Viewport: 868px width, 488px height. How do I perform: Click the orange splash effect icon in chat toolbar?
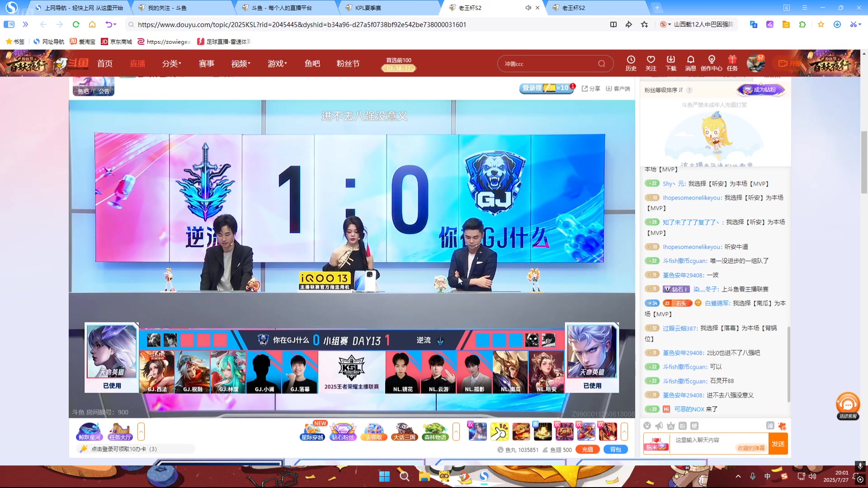click(782, 426)
